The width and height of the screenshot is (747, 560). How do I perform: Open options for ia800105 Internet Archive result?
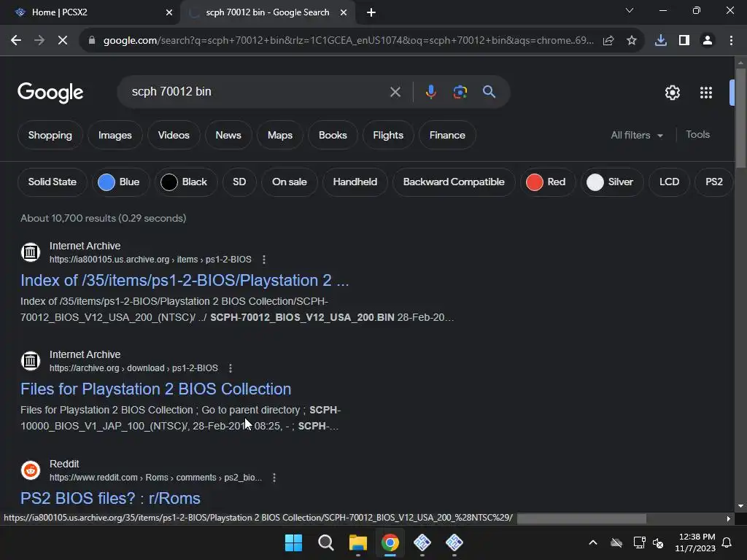(264, 260)
